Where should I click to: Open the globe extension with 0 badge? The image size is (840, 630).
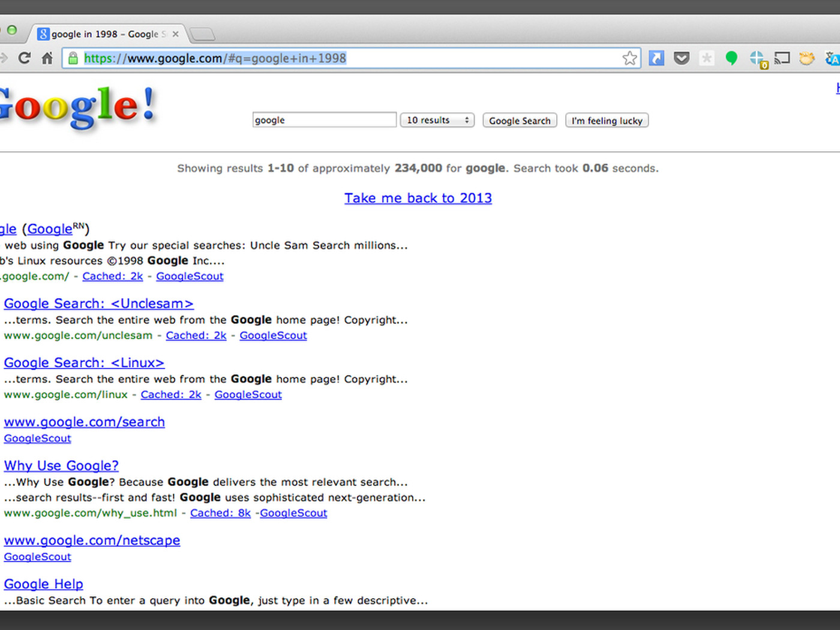(x=758, y=59)
